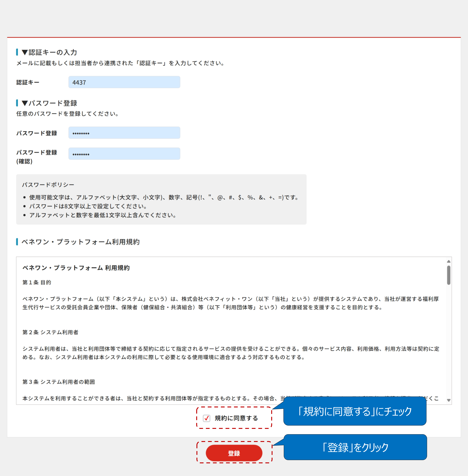
Task: Check the 規約に同意する checkbox
Action: pyautogui.click(x=206, y=418)
